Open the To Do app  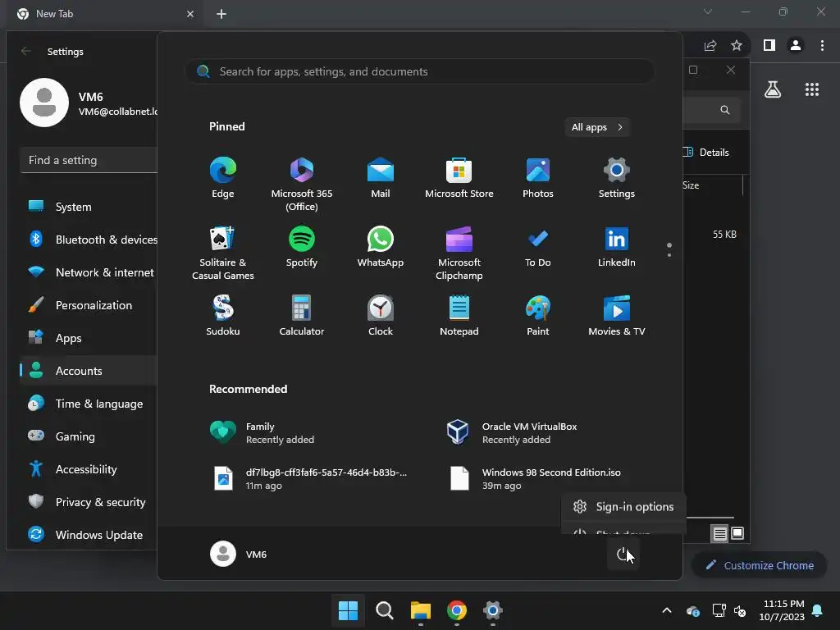pos(538,246)
